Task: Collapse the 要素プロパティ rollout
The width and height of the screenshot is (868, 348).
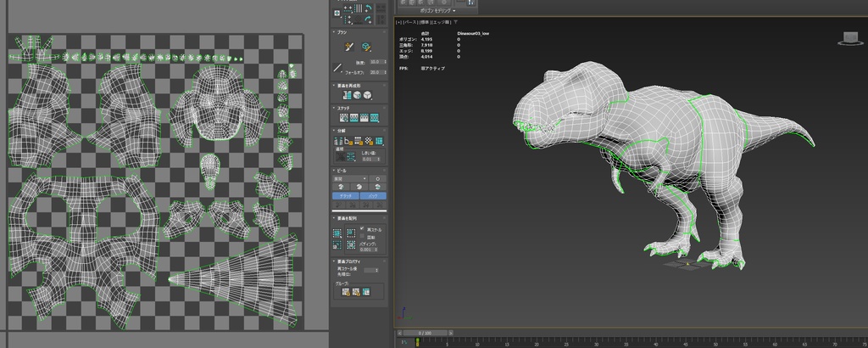Action: pos(349,261)
